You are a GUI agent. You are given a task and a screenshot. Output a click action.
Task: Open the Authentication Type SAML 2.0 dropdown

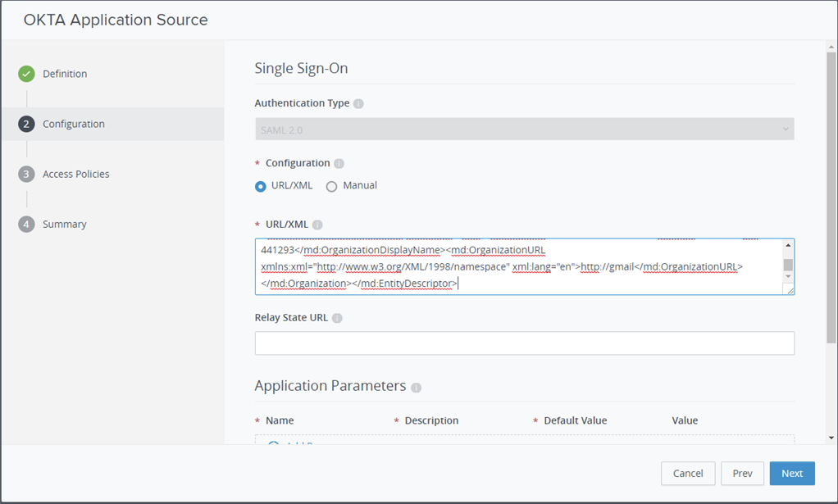[x=524, y=129]
